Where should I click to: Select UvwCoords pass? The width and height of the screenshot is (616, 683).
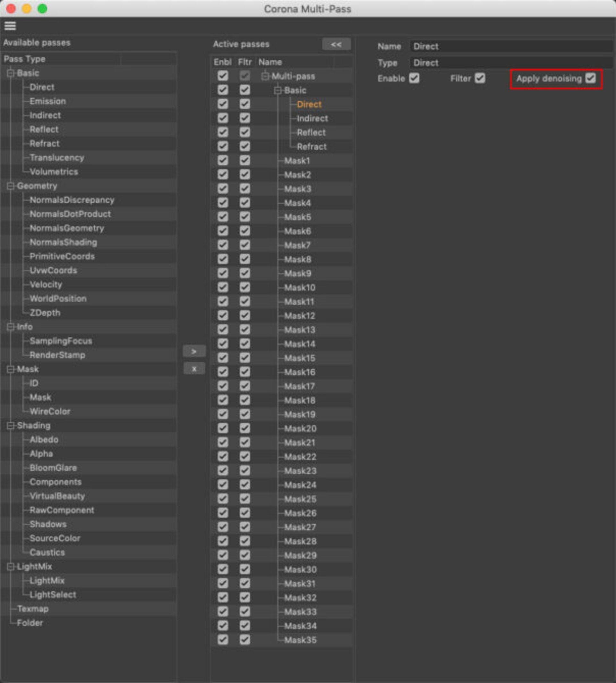(54, 271)
